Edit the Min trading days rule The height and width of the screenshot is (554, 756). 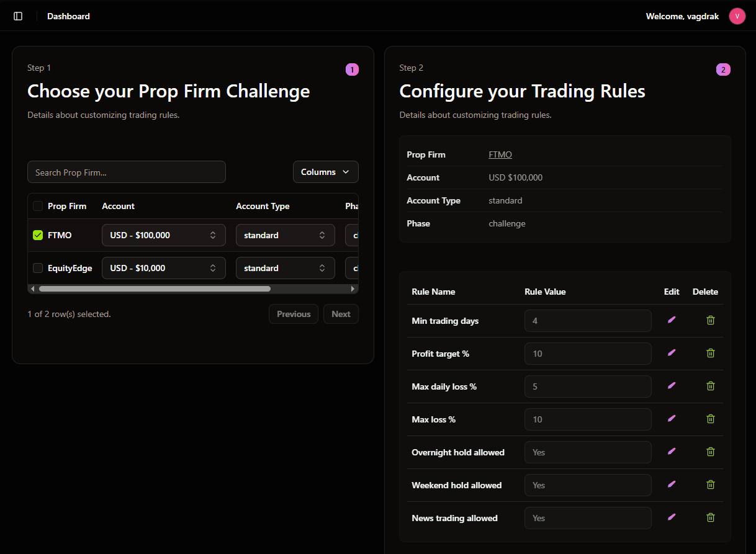(671, 320)
